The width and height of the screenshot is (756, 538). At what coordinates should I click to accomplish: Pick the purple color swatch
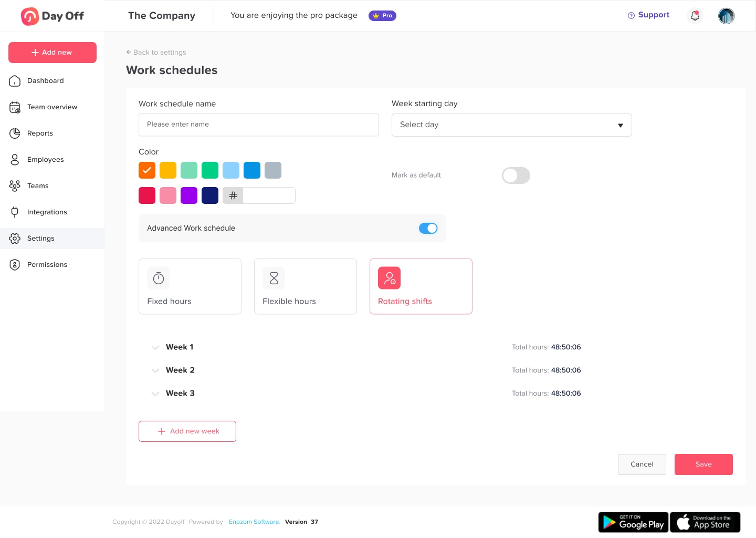click(x=189, y=195)
